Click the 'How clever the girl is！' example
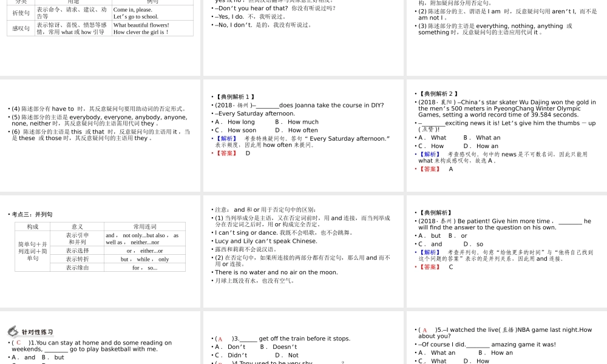The image size is (607, 364). [141, 32]
